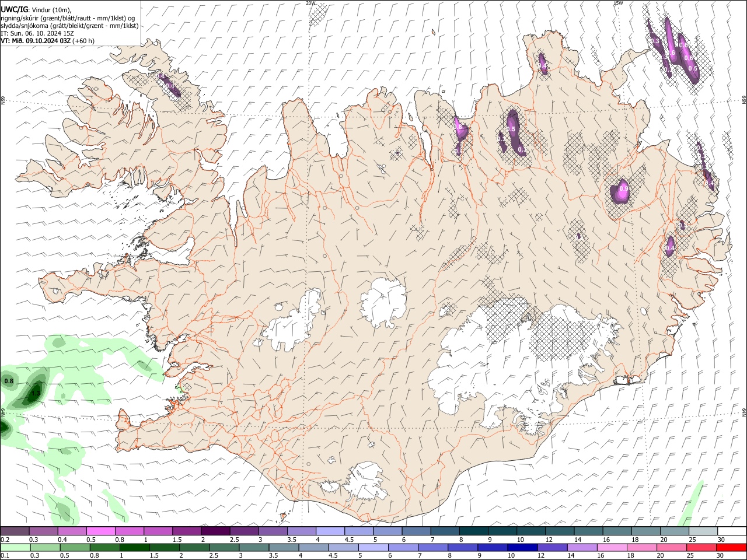Pick the crimson 25 mm rain legend swatch
Viewport: 747px width, 560px height.
click(703, 547)
